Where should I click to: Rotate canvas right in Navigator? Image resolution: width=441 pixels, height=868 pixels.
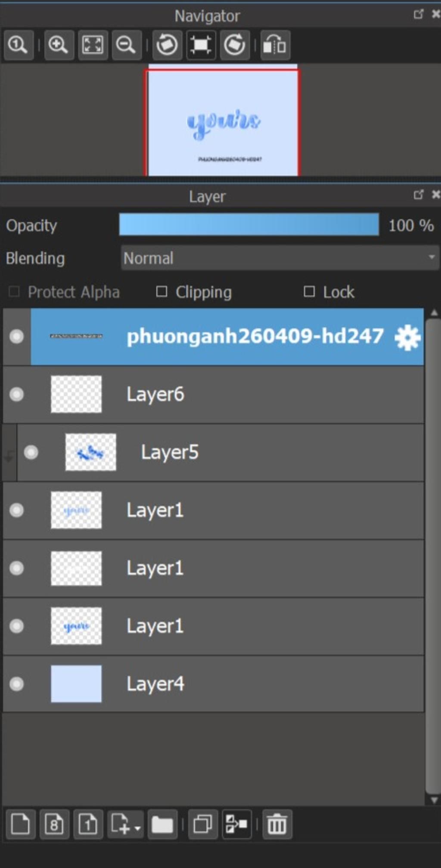tap(235, 45)
